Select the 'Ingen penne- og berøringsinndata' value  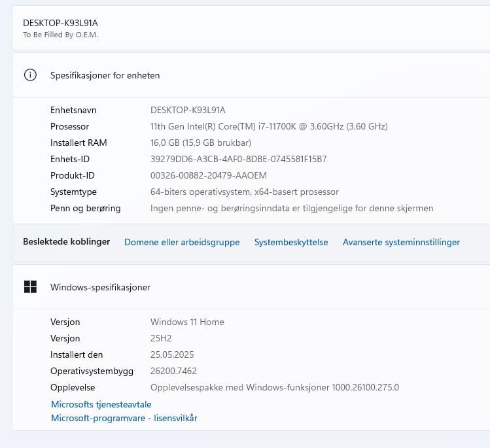[292, 208]
